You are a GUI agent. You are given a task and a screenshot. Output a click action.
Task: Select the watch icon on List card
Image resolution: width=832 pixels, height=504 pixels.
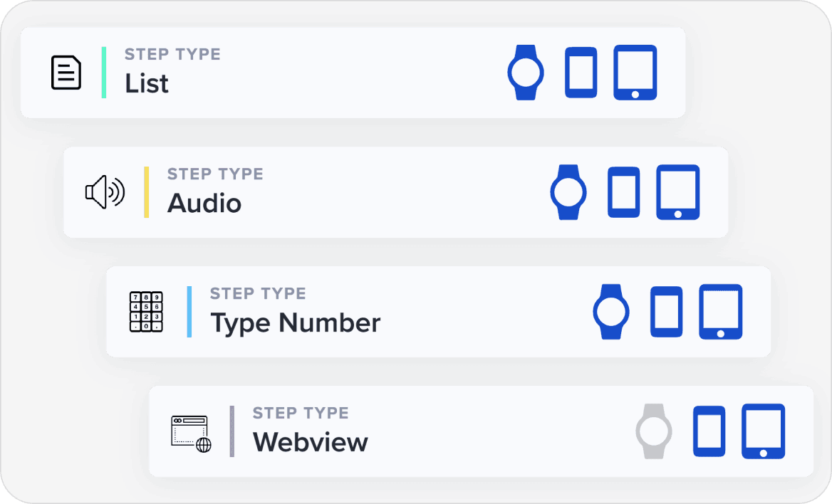pos(526,73)
